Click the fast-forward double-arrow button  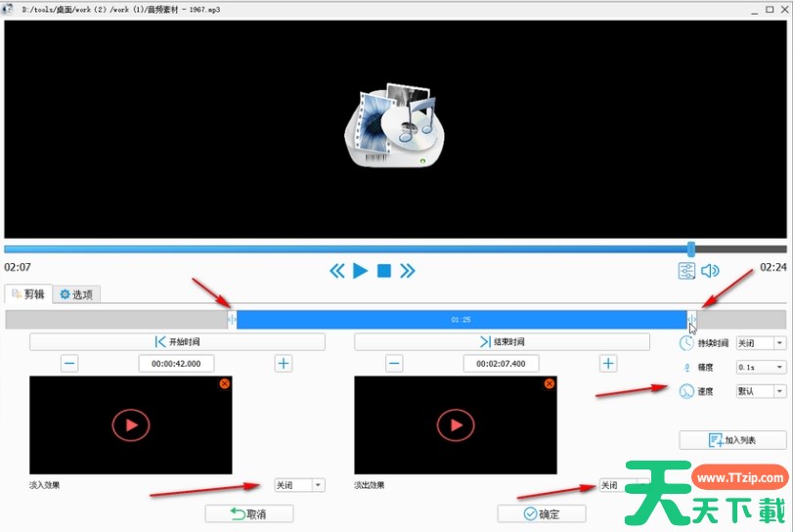pos(407,271)
